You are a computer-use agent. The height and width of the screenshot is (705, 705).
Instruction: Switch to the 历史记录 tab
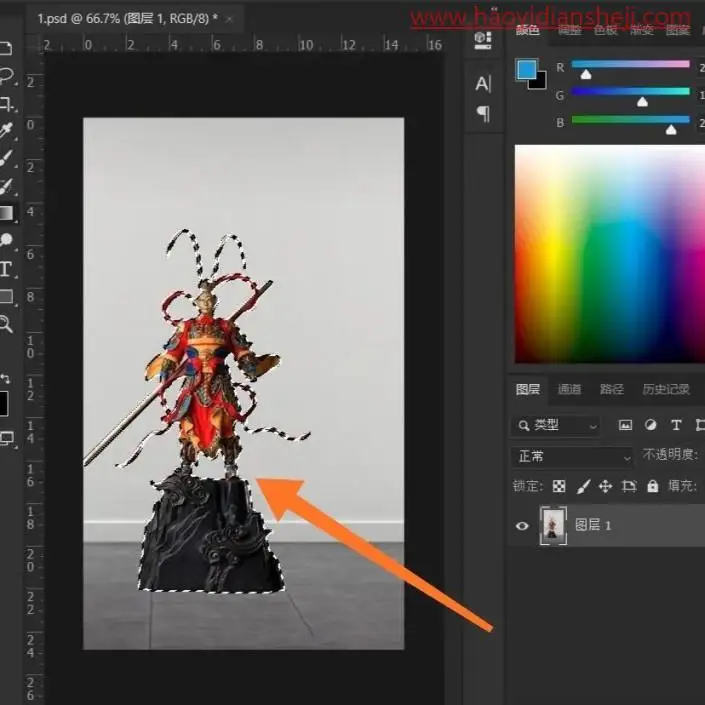pyautogui.click(x=666, y=389)
